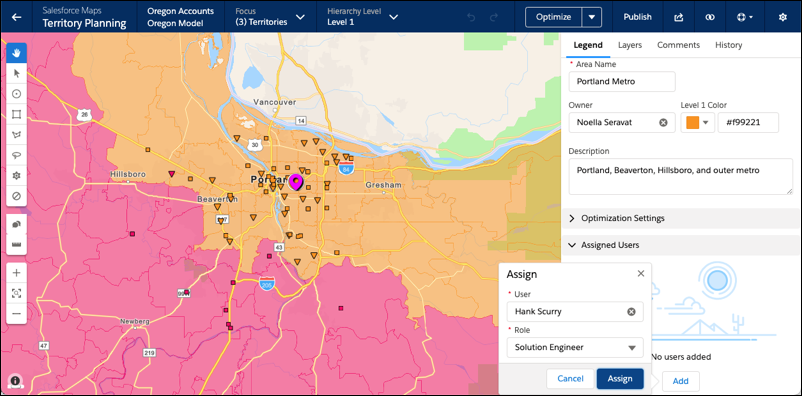Click the Vancouver label on map

pos(275,102)
